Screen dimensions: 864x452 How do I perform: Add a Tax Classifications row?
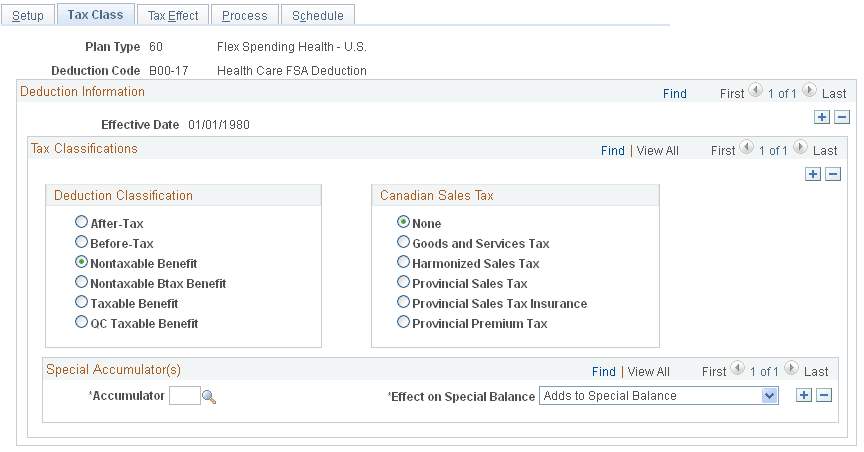813,174
